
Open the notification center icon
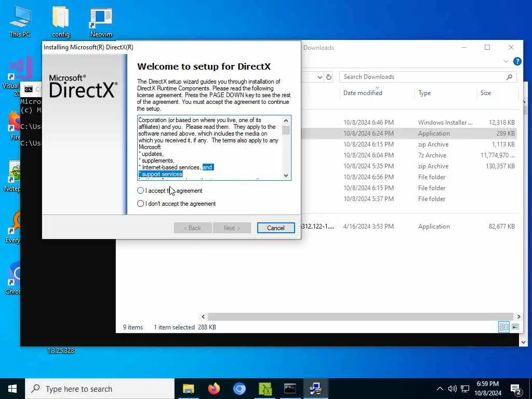[x=516, y=390]
